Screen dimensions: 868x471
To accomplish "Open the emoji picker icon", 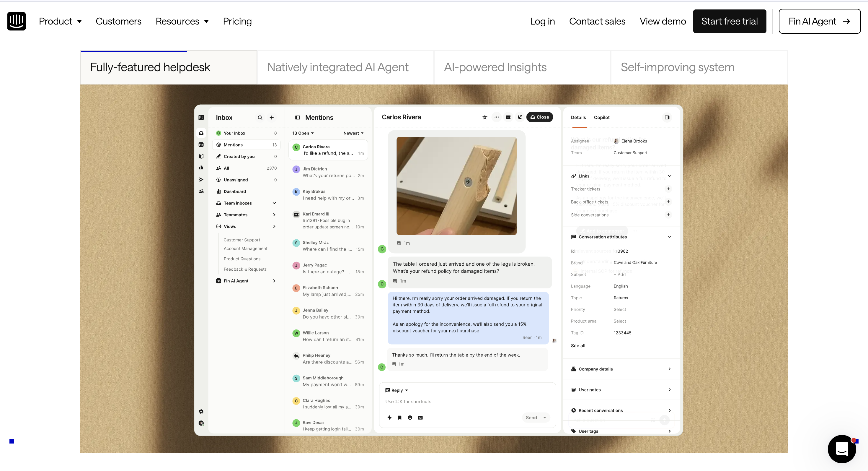I will (x=410, y=418).
